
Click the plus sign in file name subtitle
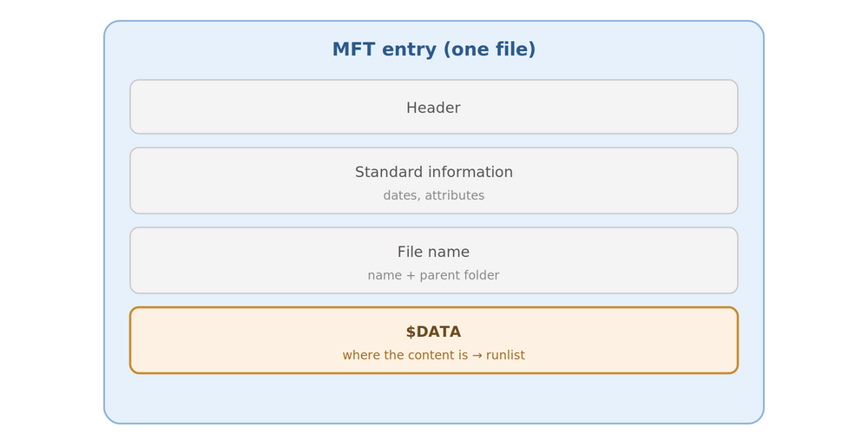pos(411,275)
